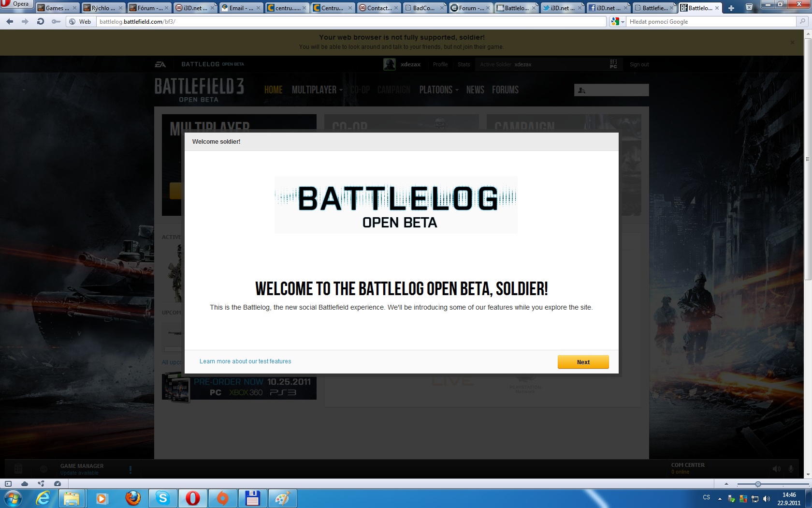Click the browser forward arrow
Screen dimensions: 812x508
(x=25, y=21)
